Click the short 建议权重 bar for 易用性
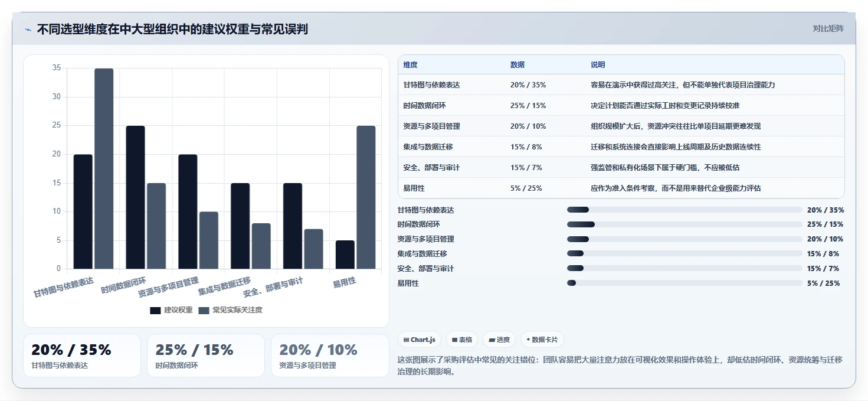Screen dimensions: 868x401 click(x=345, y=255)
